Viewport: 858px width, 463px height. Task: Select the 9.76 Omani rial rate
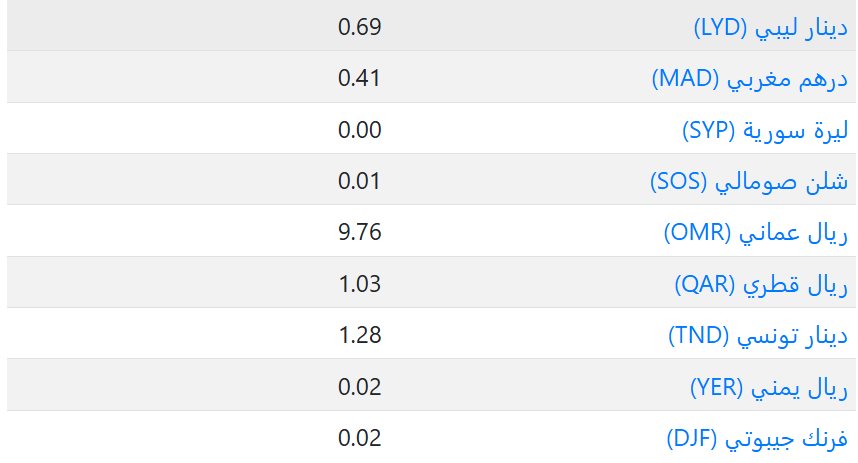(360, 233)
